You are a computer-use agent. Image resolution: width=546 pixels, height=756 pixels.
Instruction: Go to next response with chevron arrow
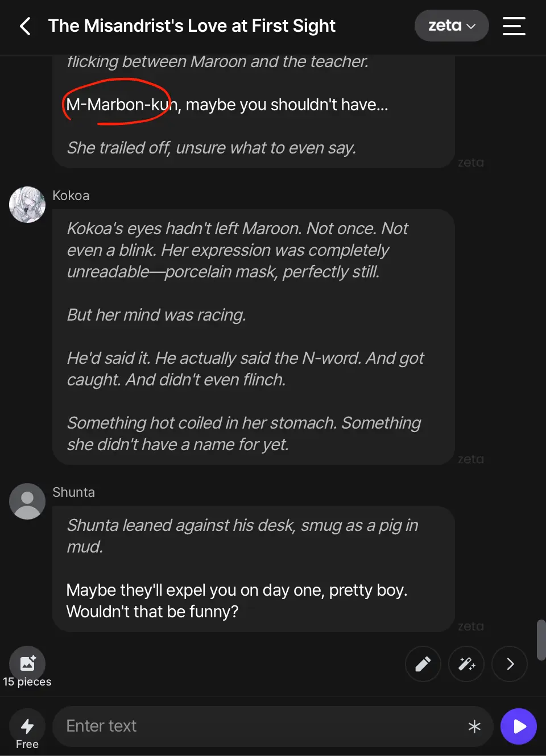point(510,664)
